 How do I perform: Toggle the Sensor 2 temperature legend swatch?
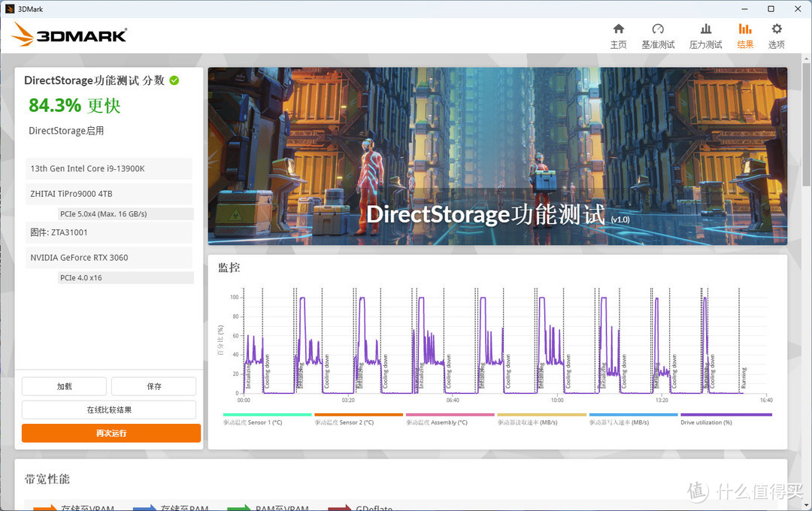tap(359, 415)
